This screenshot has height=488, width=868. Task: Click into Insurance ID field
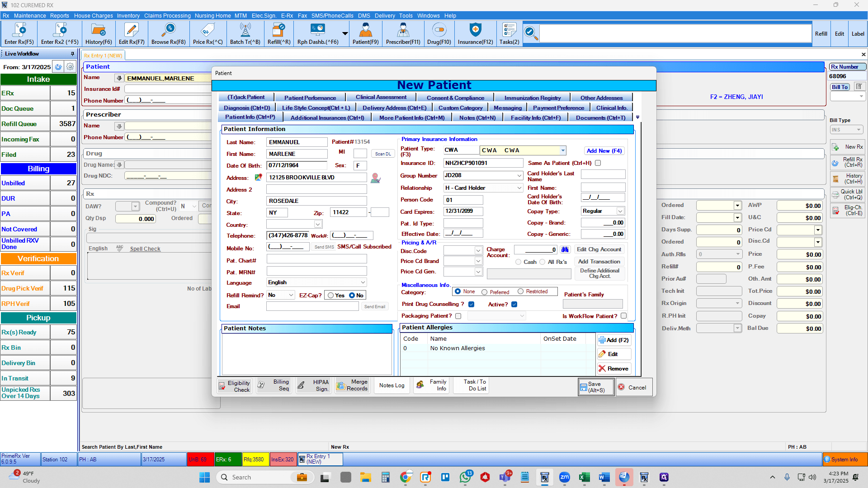[x=483, y=163]
